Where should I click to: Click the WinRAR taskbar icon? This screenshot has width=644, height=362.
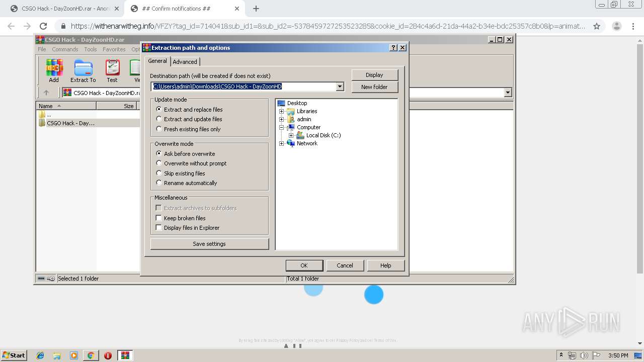tap(125, 355)
